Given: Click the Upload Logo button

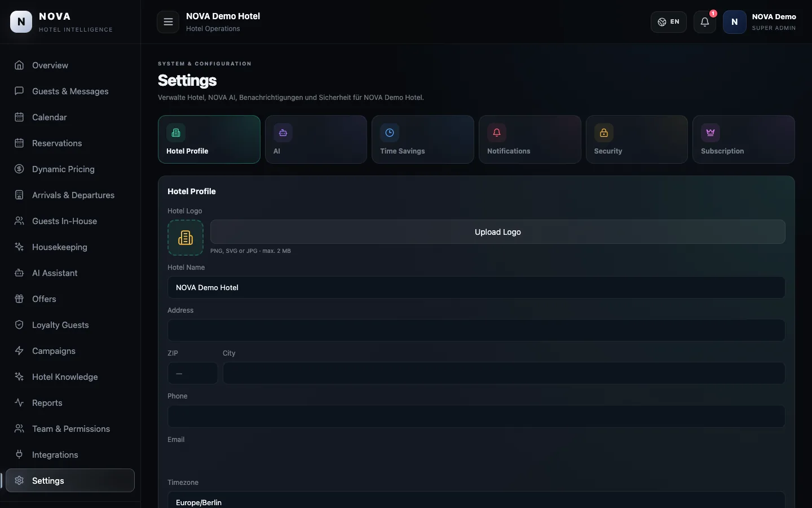Looking at the screenshot, I should tap(498, 232).
